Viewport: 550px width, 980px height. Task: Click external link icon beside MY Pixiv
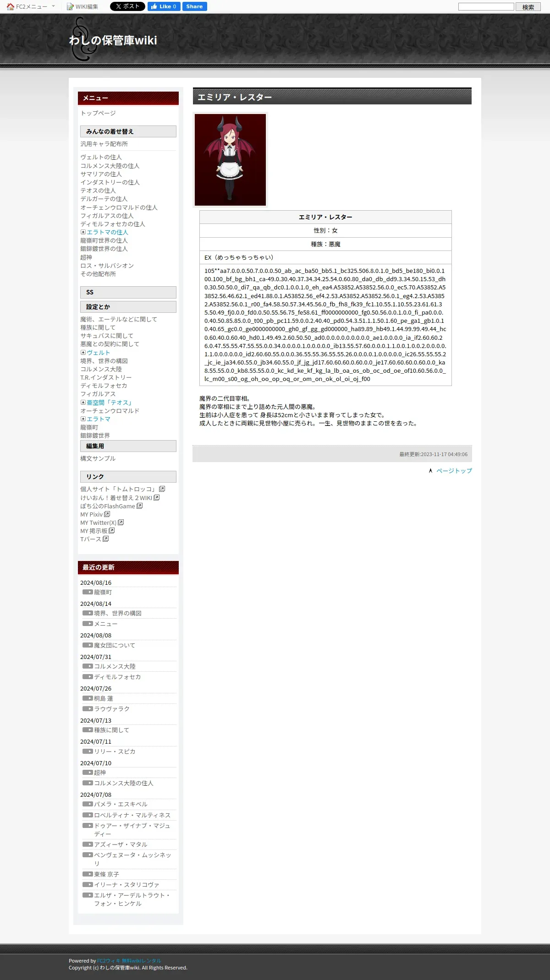[x=107, y=514]
